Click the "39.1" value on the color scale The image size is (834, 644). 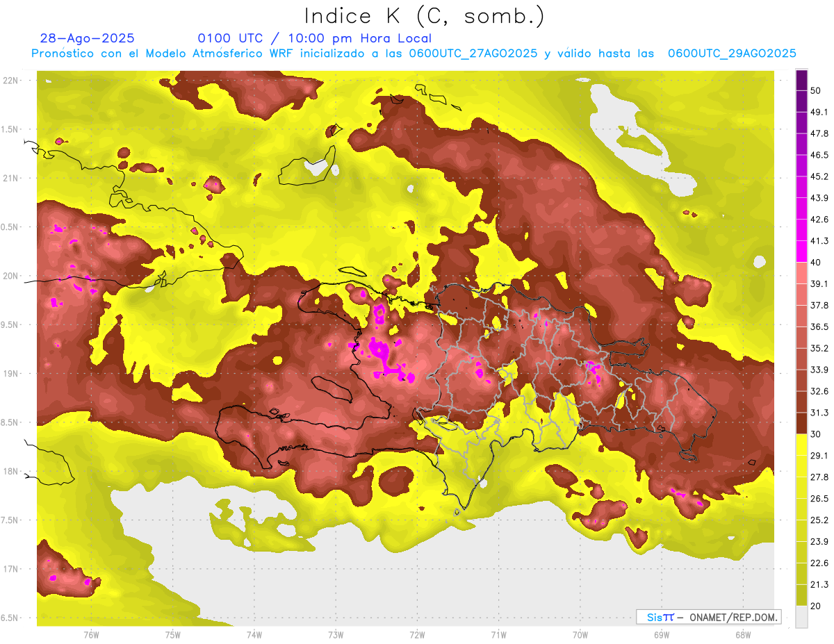pyautogui.click(x=819, y=283)
